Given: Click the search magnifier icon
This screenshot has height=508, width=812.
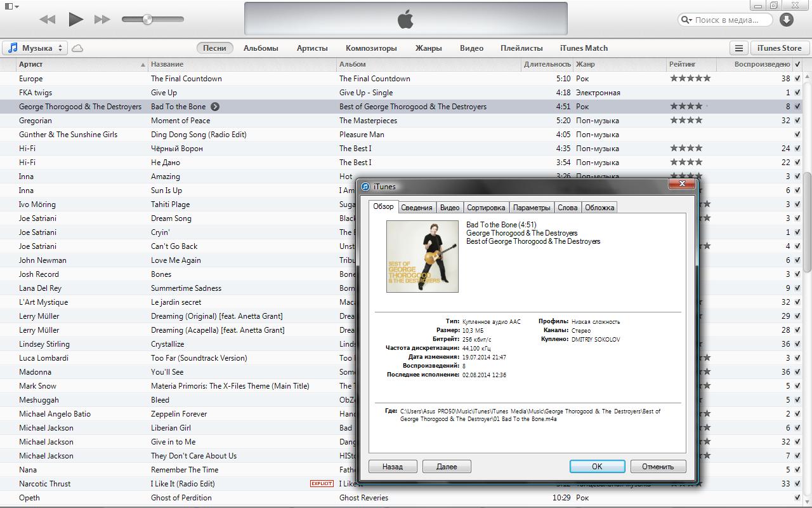Looking at the screenshot, I should 686,20.
